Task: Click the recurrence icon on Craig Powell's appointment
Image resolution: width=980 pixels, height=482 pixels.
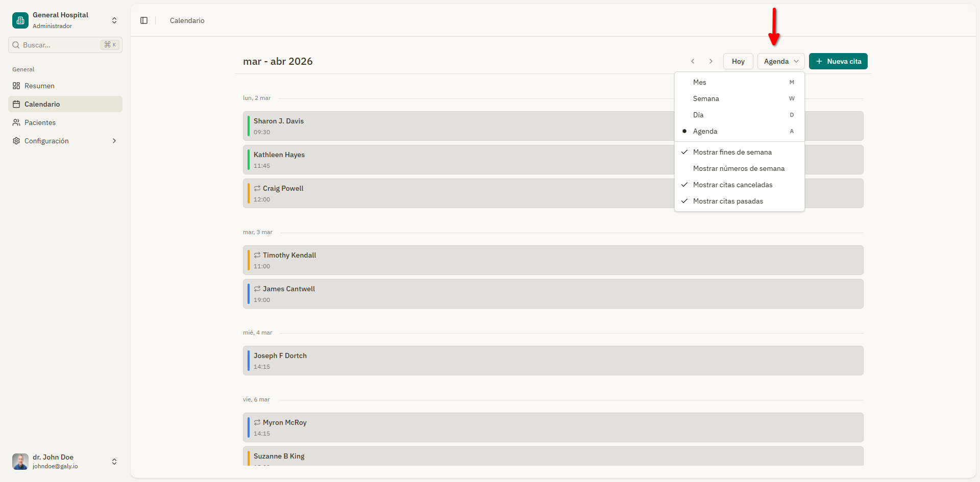Action: [x=257, y=188]
